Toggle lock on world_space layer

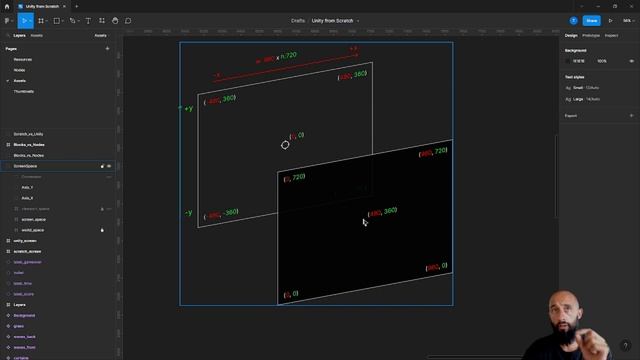click(x=102, y=230)
